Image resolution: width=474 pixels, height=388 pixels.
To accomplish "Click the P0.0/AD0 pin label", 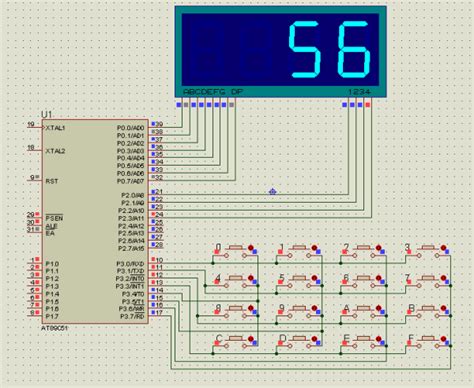I will [131, 128].
